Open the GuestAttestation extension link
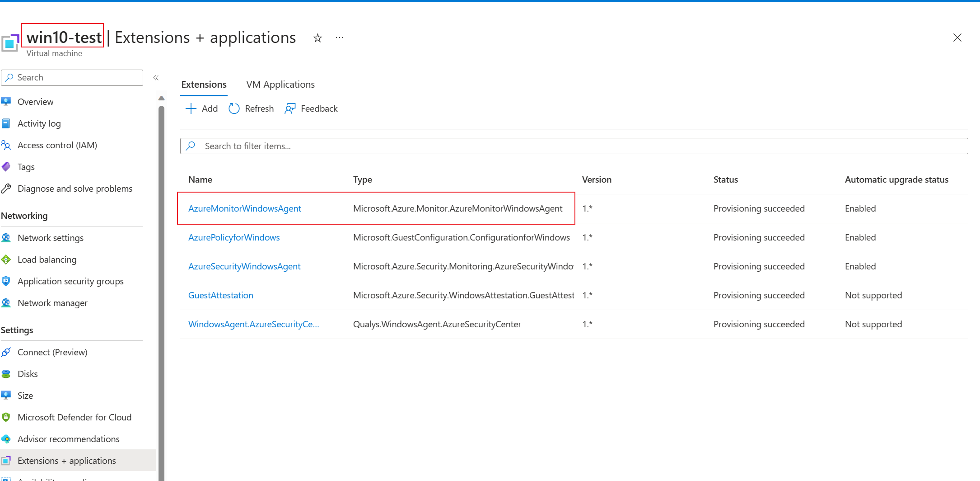This screenshot has width=980, height=481. tap(221, 295)
